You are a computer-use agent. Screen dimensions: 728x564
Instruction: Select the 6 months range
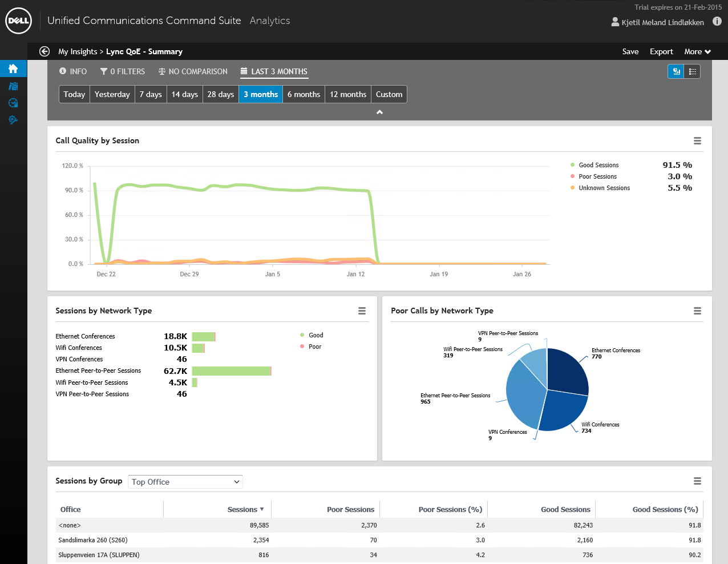tap(304, 94)
